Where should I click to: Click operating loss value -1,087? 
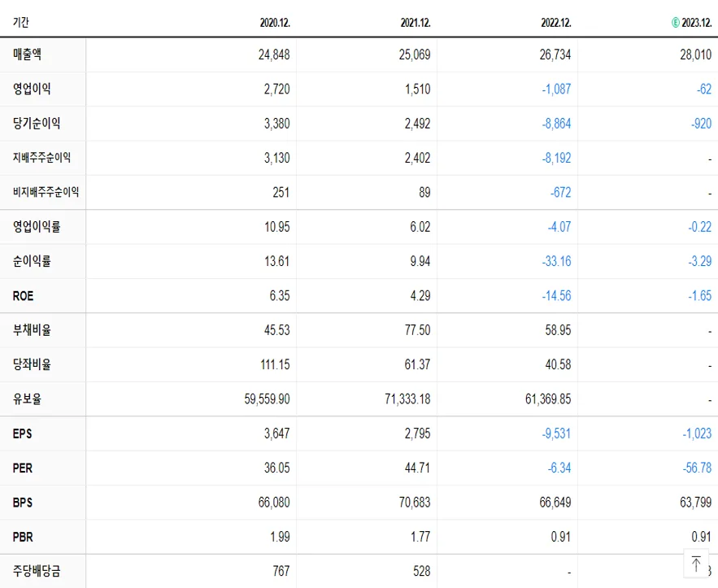[556, 89]
